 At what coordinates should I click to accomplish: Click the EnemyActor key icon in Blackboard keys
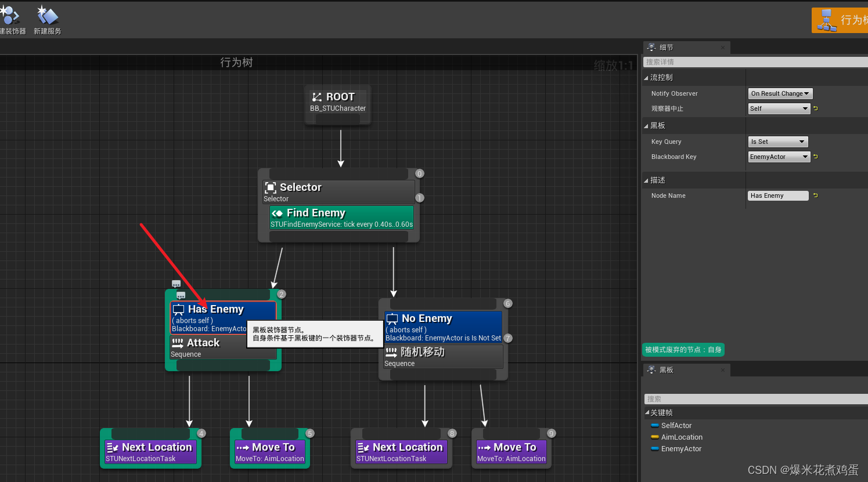[655, 448]
